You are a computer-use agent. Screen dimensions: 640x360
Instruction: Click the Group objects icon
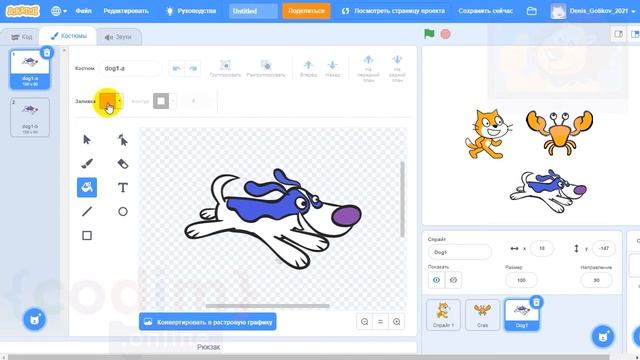click(225, 68)
